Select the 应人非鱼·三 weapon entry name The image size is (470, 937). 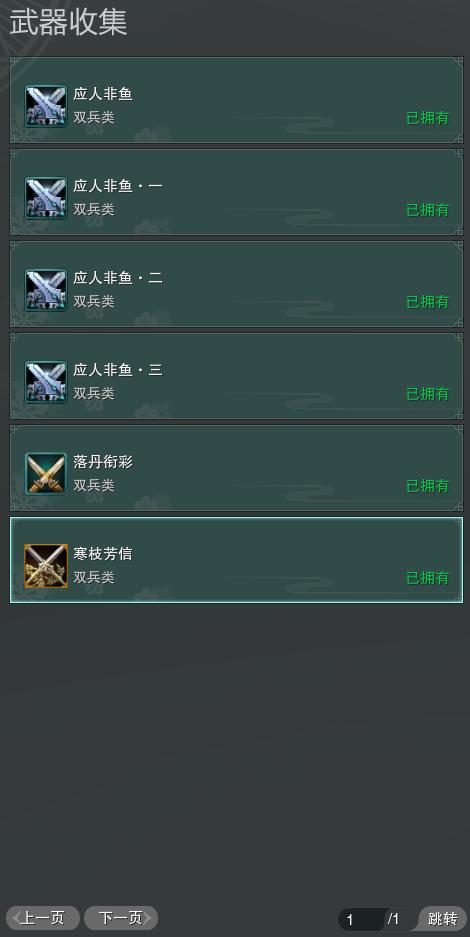(x=118, y=370)
